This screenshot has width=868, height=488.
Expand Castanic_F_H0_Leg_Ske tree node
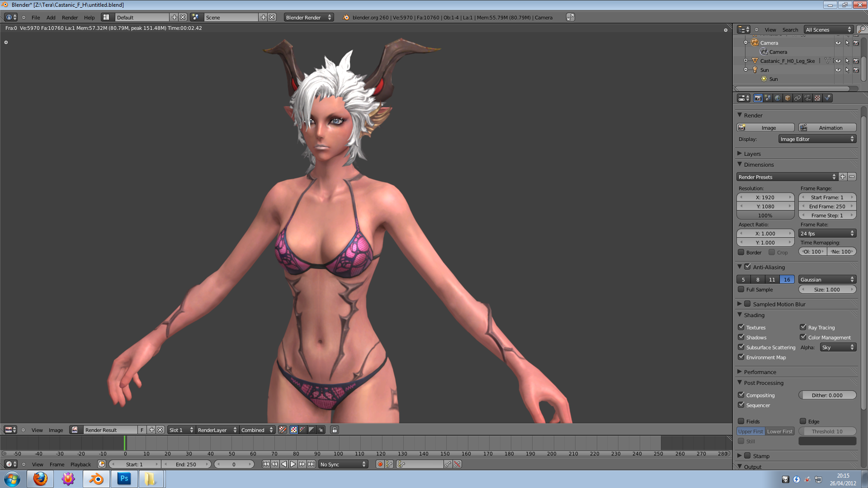pos(745,61)
